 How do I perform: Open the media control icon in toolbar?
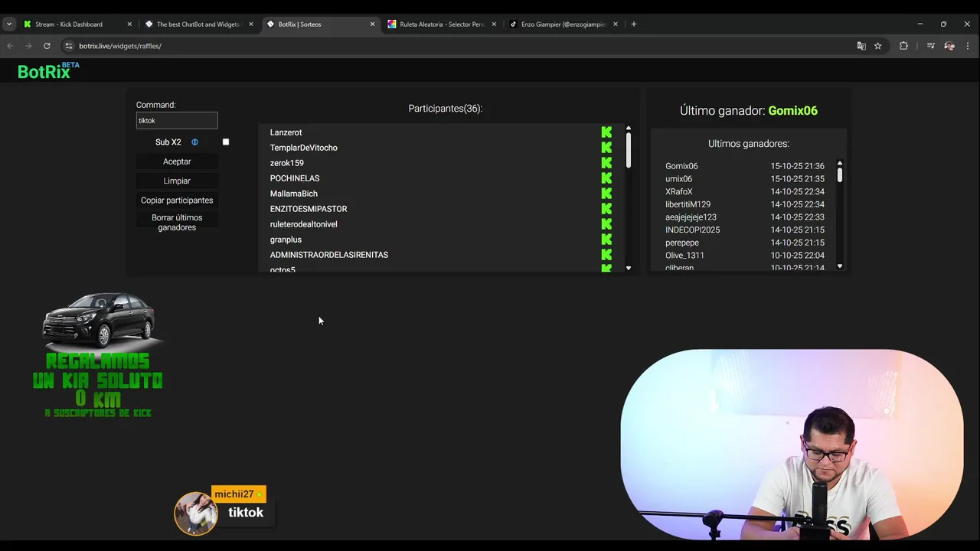[930, 46]
